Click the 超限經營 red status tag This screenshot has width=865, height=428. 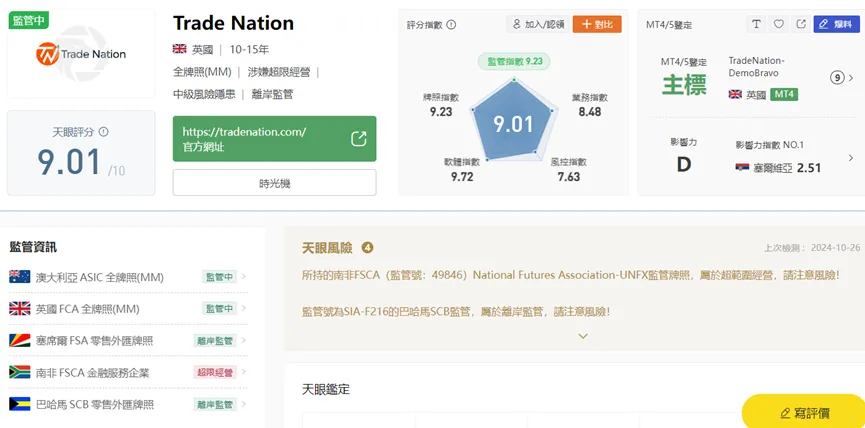[215, 373]
